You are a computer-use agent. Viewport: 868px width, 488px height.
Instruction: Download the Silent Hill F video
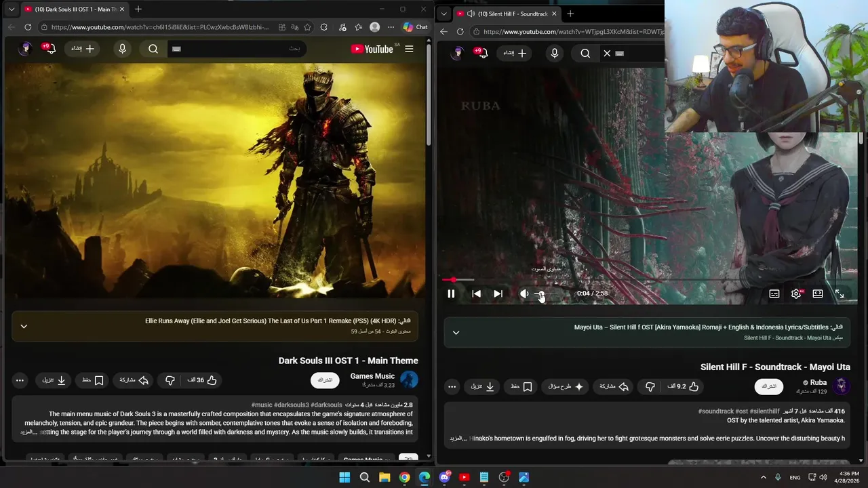pos(482,386)
